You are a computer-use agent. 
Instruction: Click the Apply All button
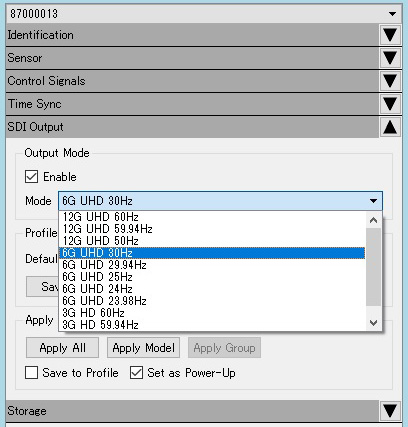(x=62, y=348)
